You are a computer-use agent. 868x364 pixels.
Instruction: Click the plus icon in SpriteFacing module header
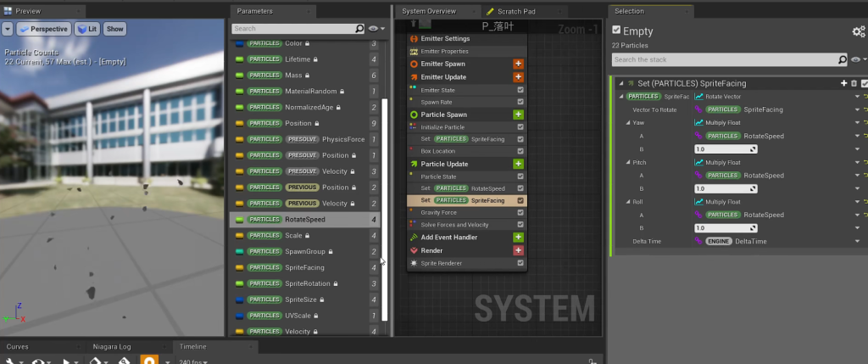[843, 83]
